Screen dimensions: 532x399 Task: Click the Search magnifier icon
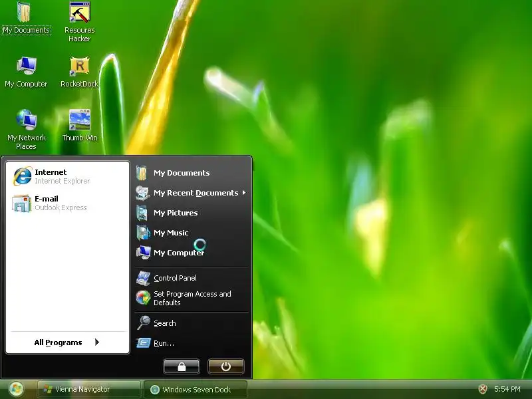point(143,323)
